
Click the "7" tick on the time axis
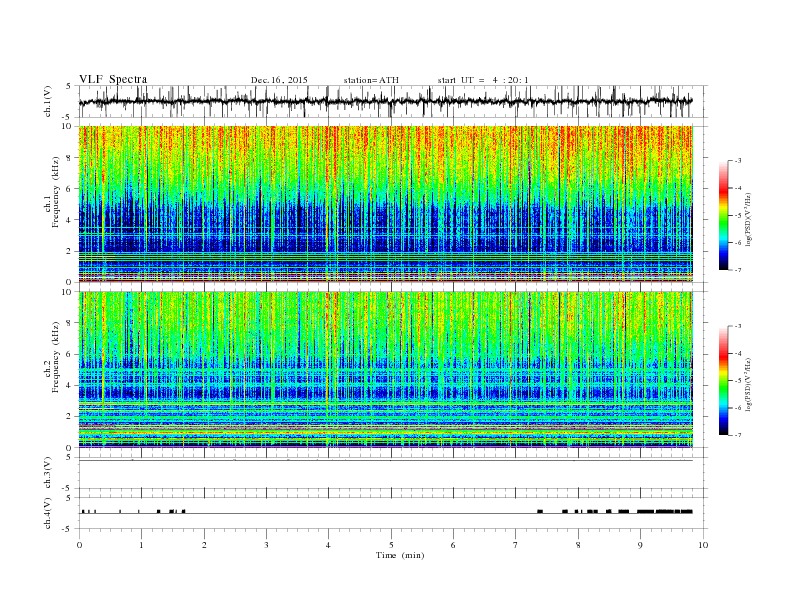(x=516, y=545)
